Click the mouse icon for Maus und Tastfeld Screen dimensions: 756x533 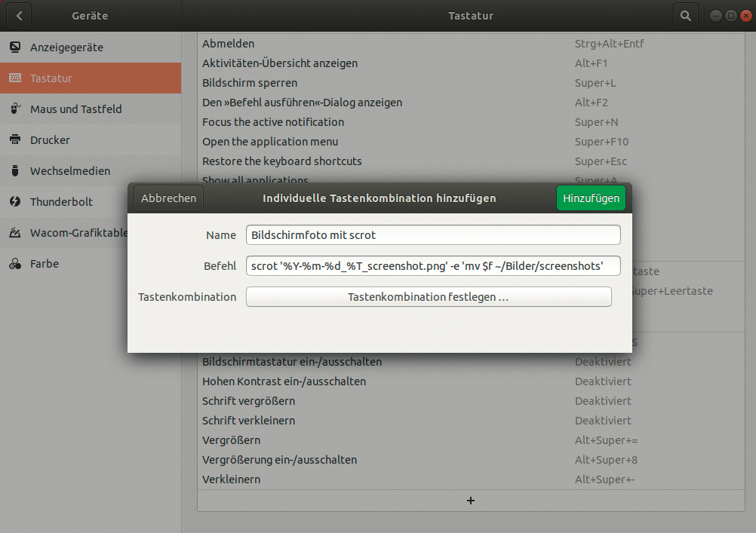(15, 109)
